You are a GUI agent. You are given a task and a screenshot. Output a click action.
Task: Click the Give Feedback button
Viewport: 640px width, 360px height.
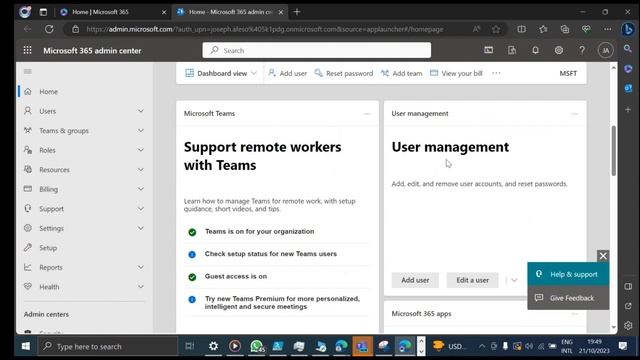tap(568, 298)
